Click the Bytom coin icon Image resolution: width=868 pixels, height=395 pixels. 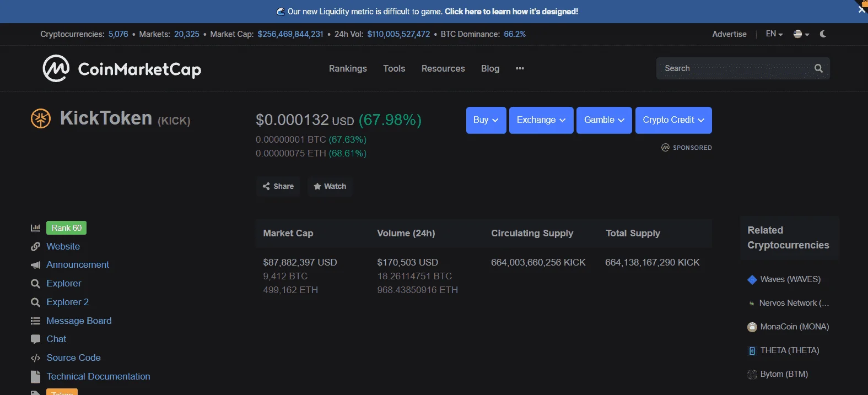click(x=752, y=375)
